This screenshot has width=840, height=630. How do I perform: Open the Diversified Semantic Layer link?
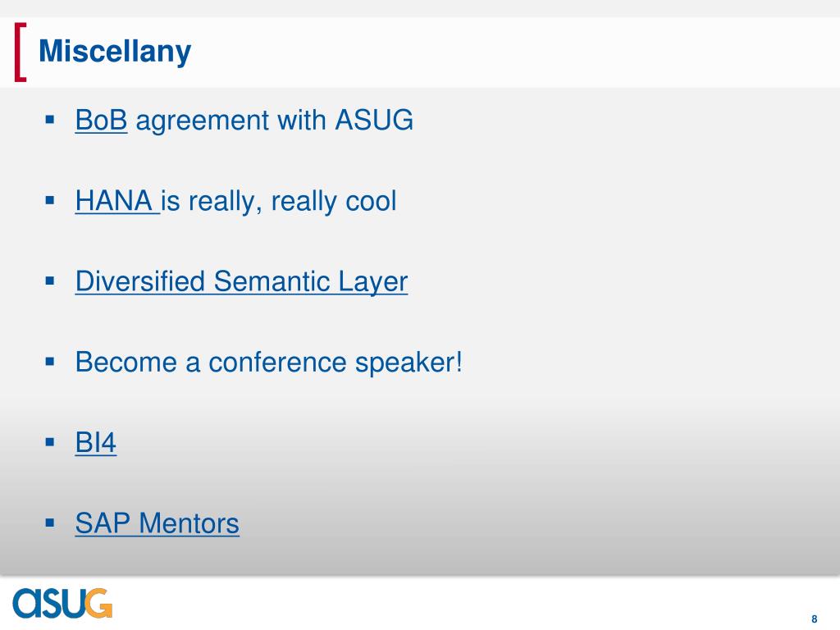(x=241, y=282)
